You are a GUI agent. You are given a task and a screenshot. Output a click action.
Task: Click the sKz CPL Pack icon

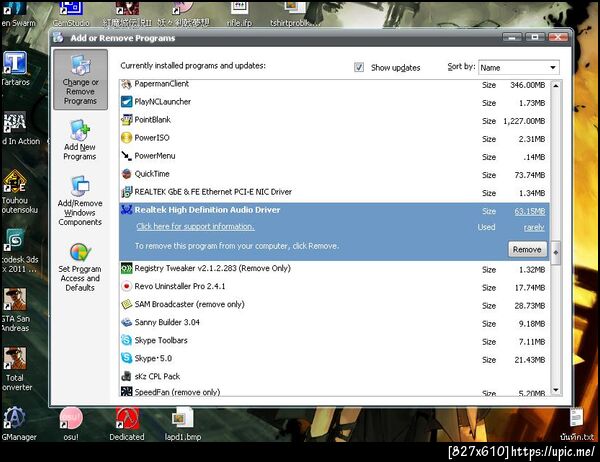coord(126,376)
